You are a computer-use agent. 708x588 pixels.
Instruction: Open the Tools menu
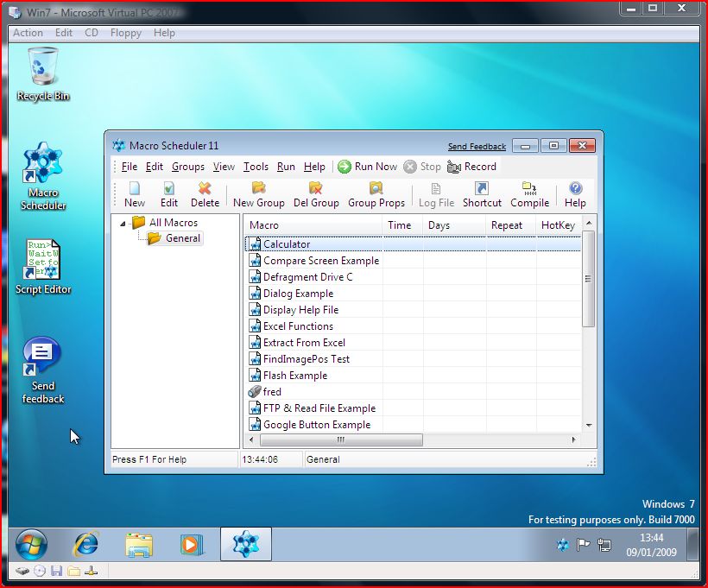click(256, 167)
